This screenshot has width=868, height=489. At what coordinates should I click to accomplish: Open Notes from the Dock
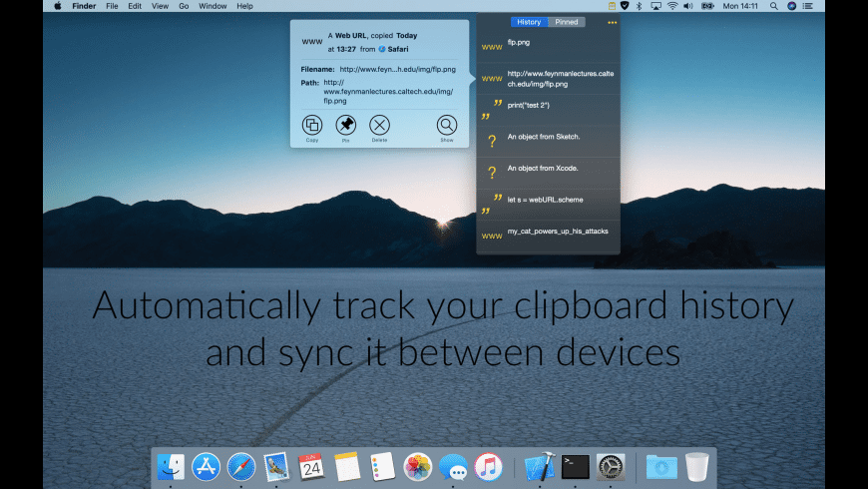(x=347, y=467)
